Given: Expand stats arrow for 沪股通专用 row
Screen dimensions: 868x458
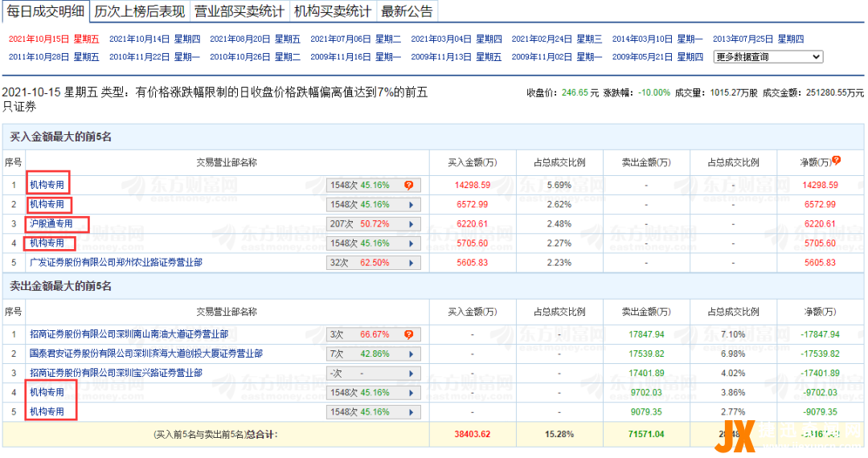Looking at the screenshot, I should click(x=411, y=224).
